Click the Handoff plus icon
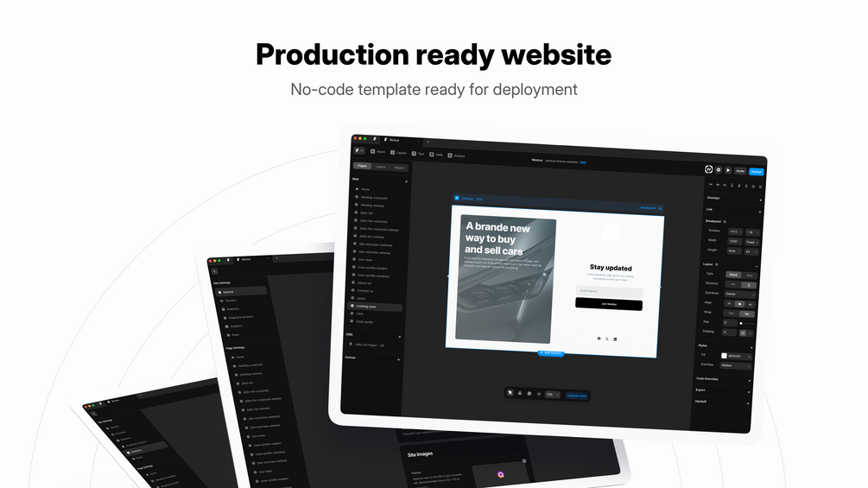Screen dimensions: 868x488 [748, 403]
